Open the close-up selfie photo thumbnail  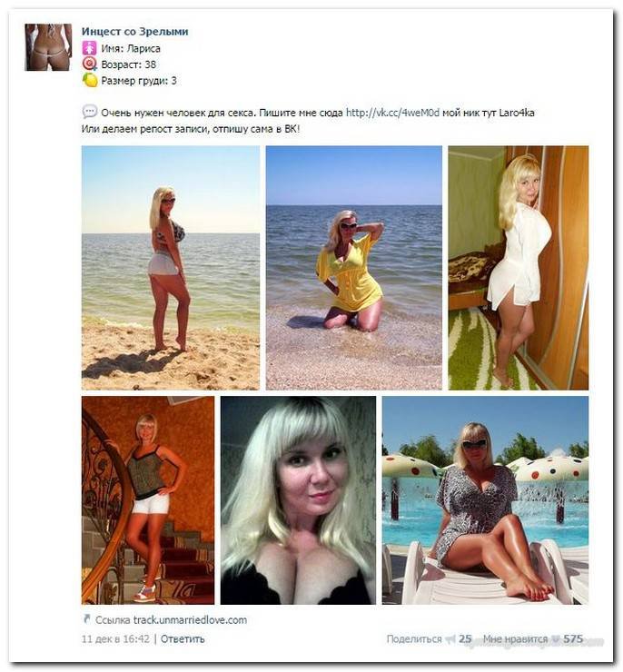coord(298,500)
